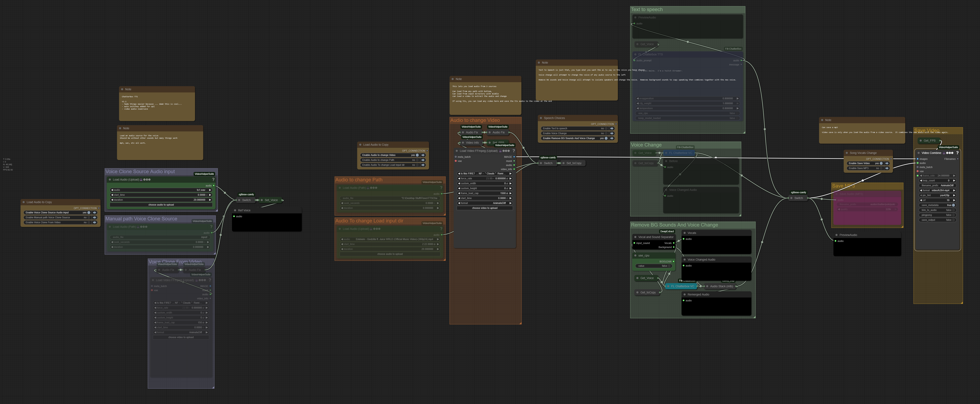The image size is (980, 404).
Task: Click arrow icon beside Enable Audio to change Video
Action: tap(423, 155)
